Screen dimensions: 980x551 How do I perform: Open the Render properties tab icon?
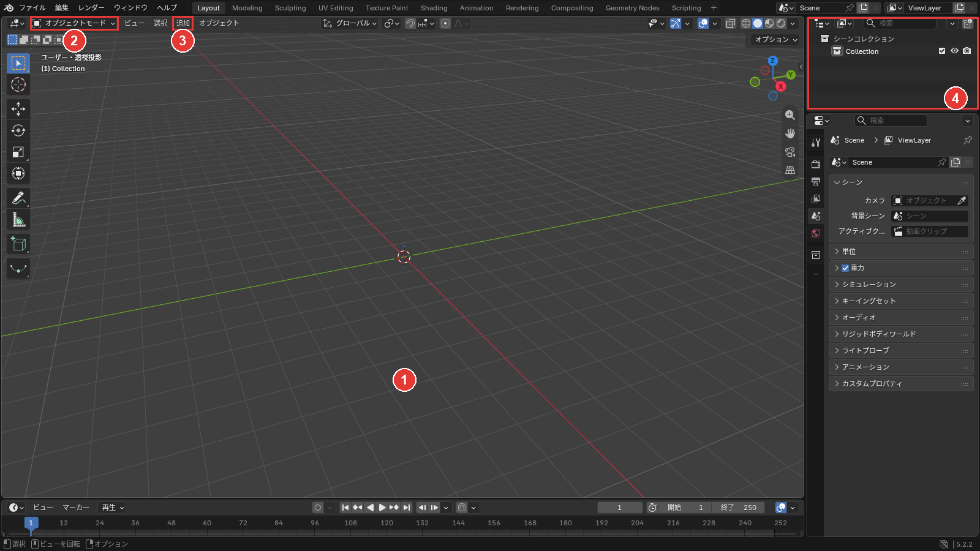pos(816,165)
